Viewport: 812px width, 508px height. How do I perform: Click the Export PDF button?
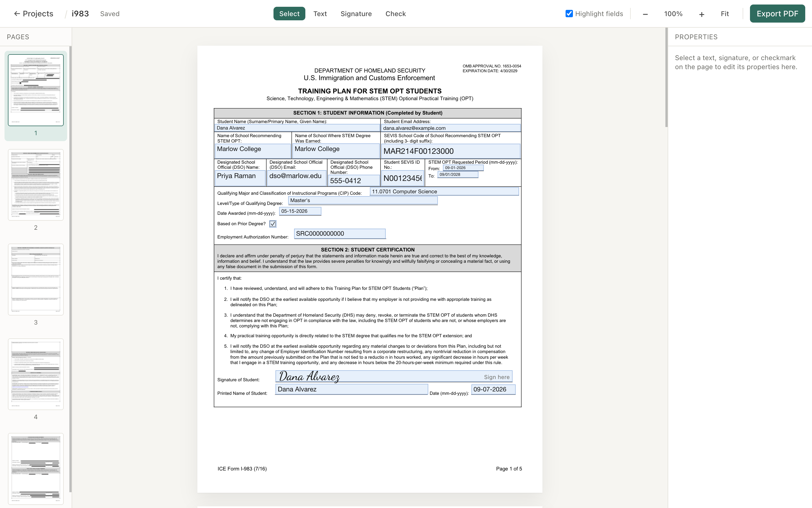[x=777, y=14]
